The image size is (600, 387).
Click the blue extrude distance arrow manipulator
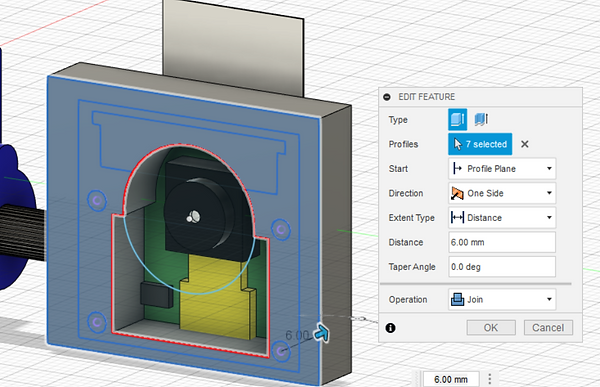[x=321, y=332]
